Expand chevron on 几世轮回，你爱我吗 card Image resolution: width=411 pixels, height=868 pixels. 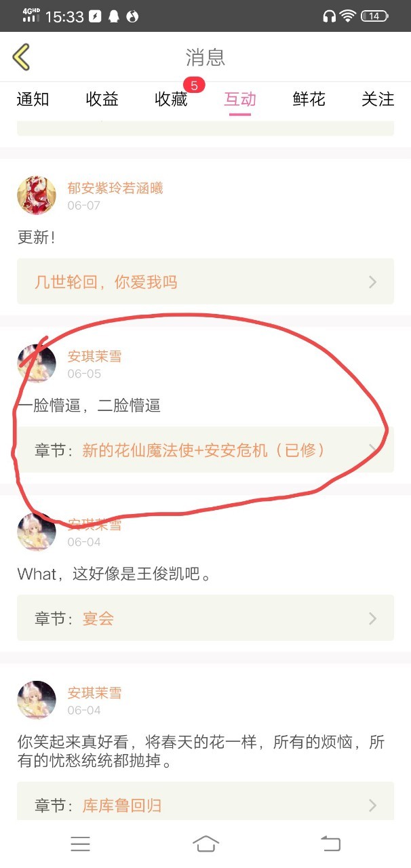[372, 281]
